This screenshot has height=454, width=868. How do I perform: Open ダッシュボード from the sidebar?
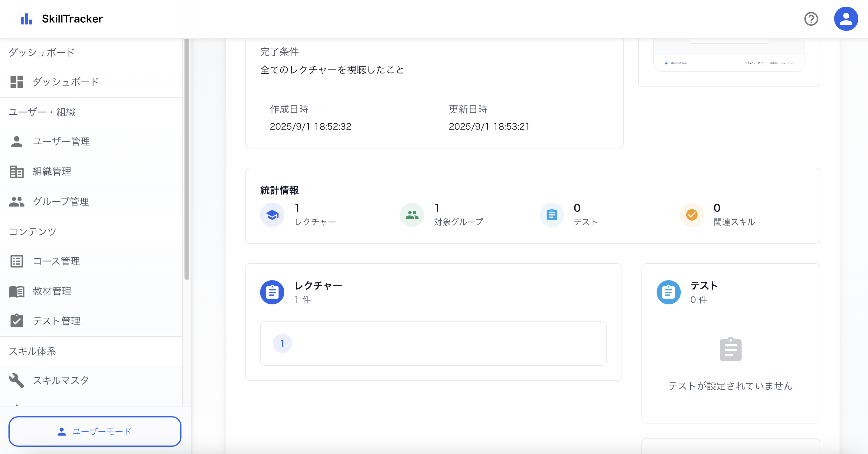(x=66, y=82)
